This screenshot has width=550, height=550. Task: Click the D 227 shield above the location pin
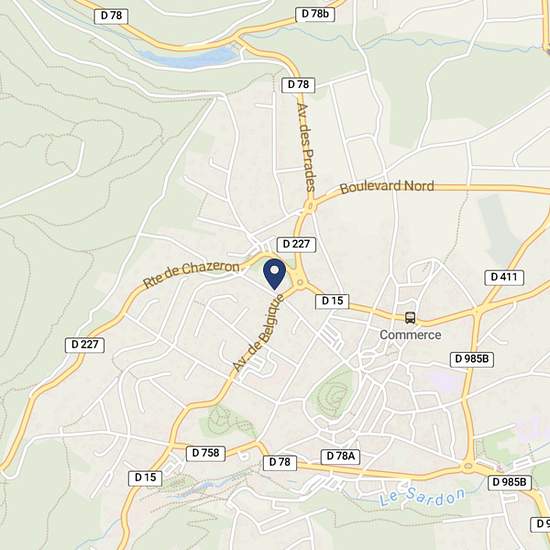(x=296, y=244)
